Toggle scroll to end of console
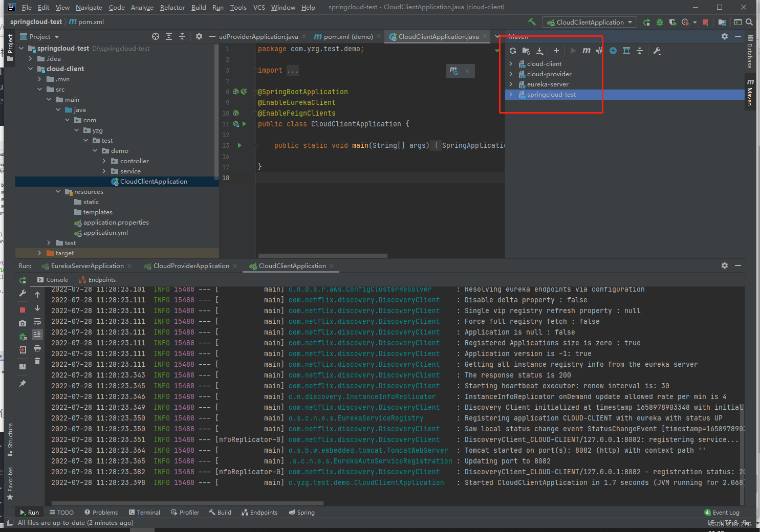Image resolution: width=760 pixels, height=532 pixels. (x=37, y=335)
